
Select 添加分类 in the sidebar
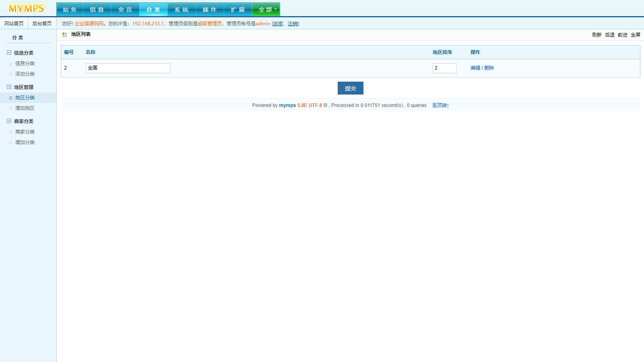(x=25, y=74)
